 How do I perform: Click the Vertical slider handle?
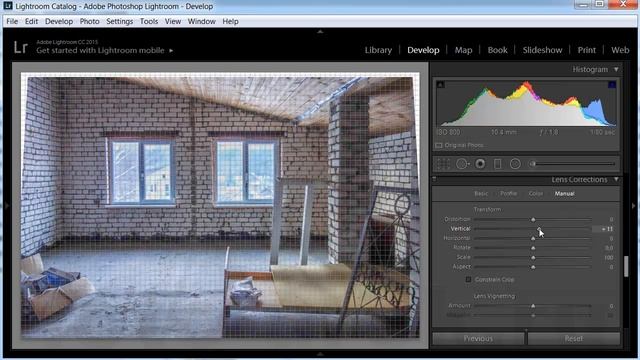click(x=539, y=229)
